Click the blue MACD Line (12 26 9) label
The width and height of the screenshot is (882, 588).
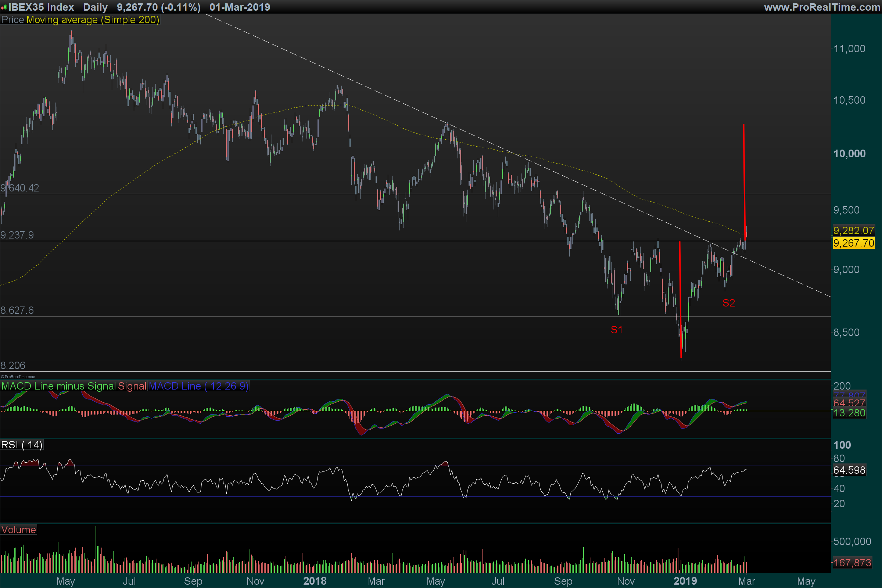(199, 386)
